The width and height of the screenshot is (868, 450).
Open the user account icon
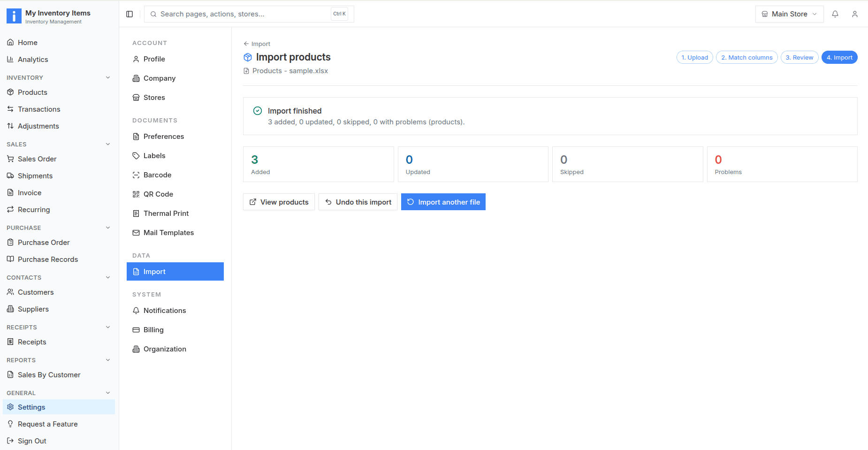click(x=855, y=14)
